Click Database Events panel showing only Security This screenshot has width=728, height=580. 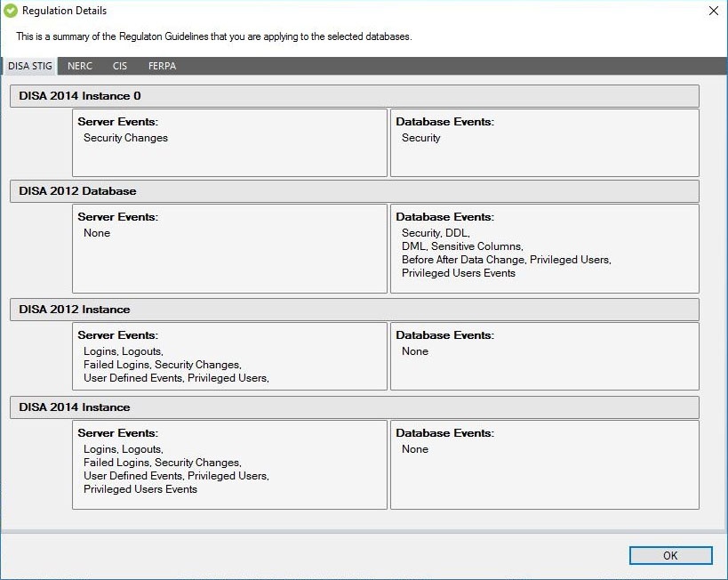point(544,142)
